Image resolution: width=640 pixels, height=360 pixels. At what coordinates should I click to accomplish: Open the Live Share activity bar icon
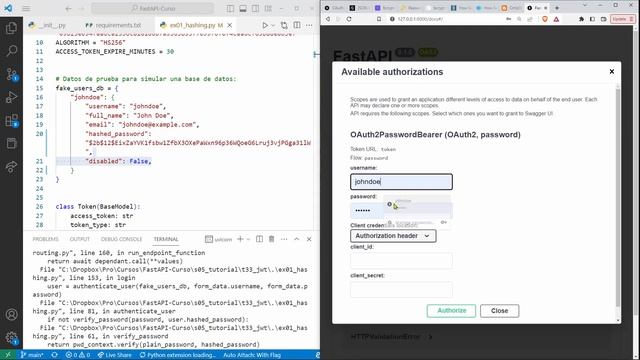(11, 167)
